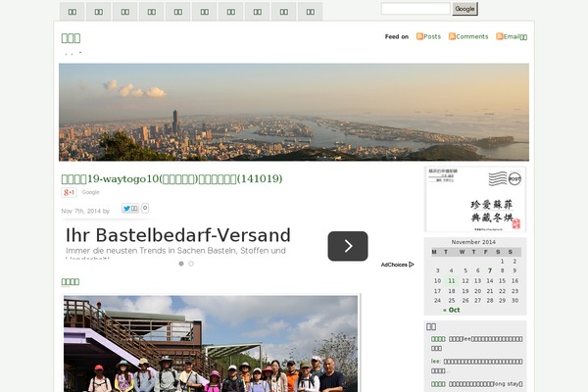This screenshot has width=588, height=392.
Task: Click calendar date 30
Action: (514, 301)
